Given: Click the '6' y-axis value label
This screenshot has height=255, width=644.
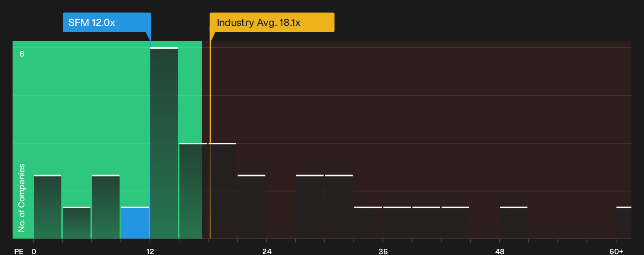Looking at the screenshot, I should [22, 54].
